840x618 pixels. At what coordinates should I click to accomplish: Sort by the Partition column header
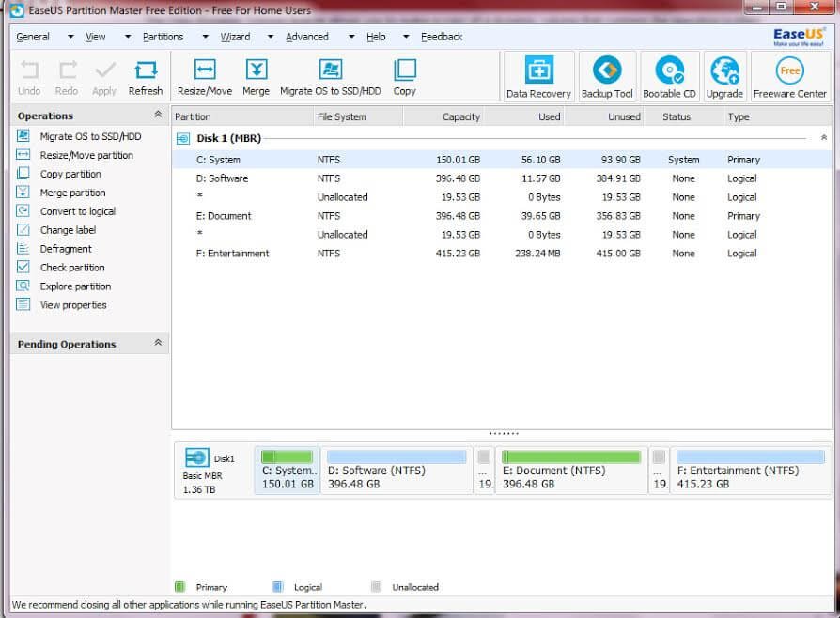click(x=242, y=116)
